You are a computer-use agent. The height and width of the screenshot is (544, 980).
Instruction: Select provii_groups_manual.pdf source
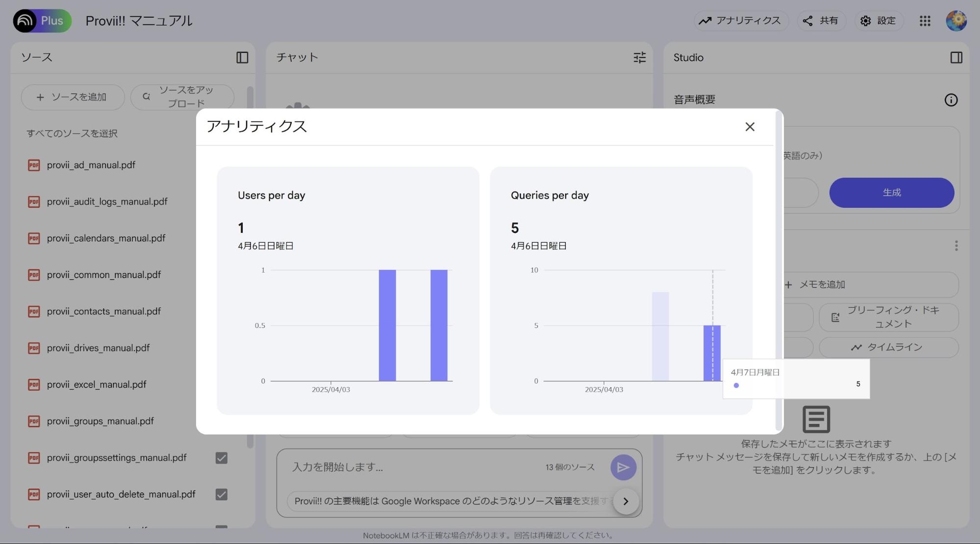coord(101,421)
